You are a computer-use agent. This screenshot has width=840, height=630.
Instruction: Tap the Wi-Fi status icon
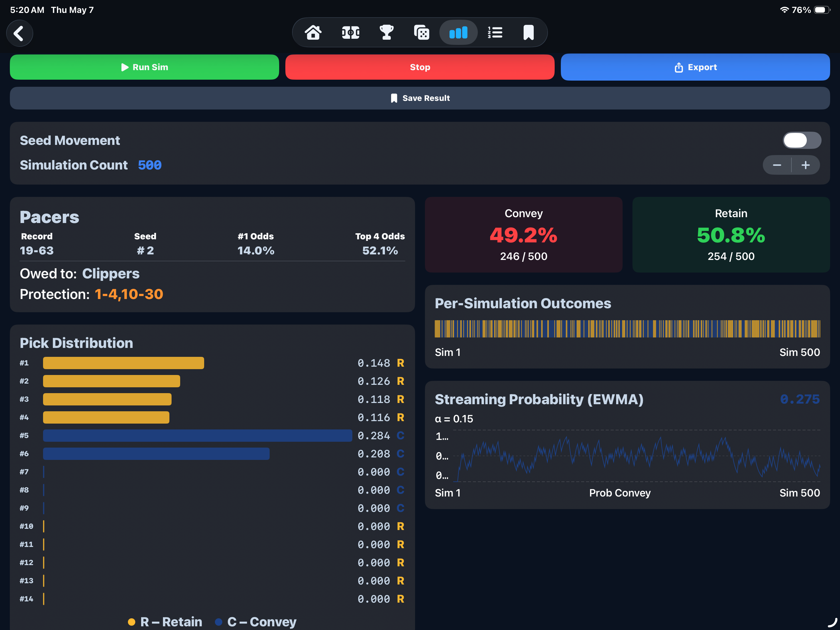click(784, 10)
